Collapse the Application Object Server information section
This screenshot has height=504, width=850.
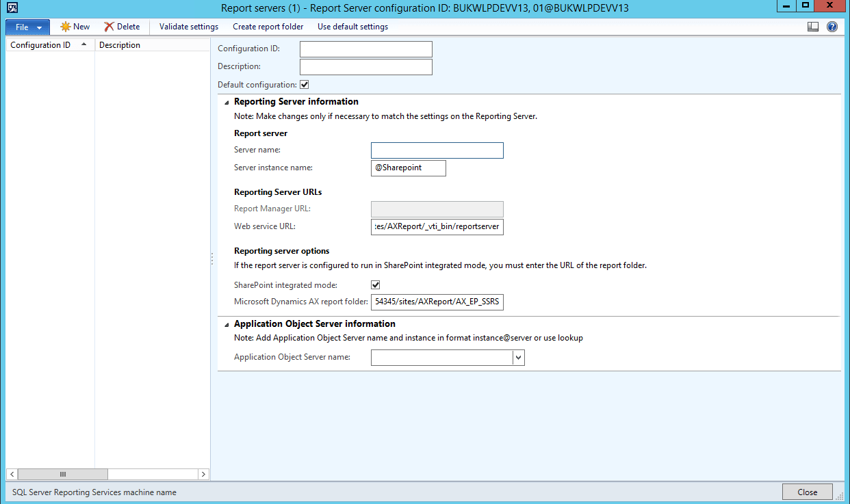pos(227,324)
